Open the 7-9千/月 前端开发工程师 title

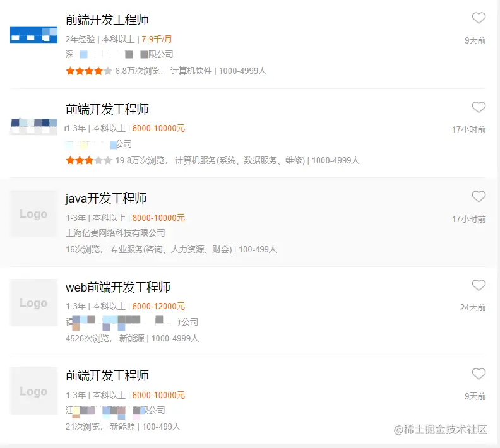[107, 20]
